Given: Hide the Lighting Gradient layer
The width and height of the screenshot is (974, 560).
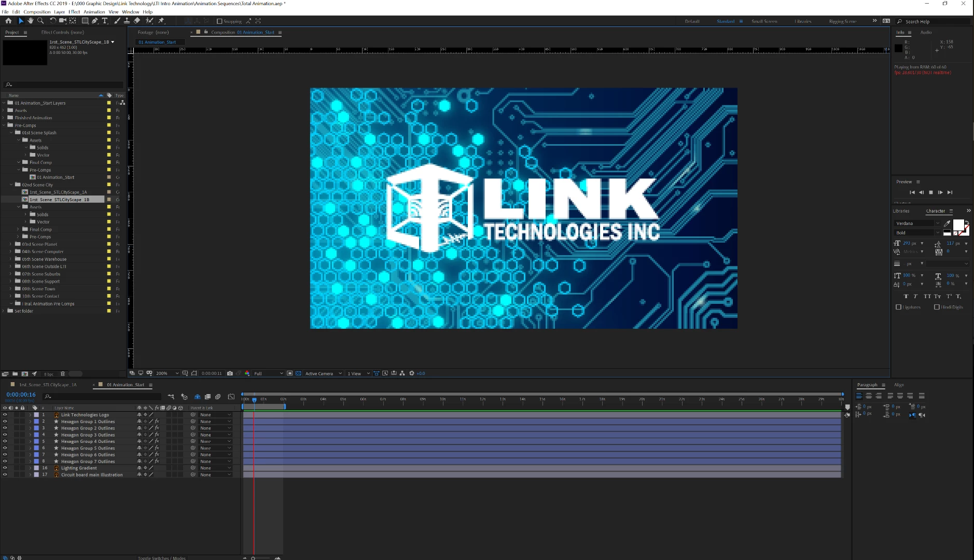Looking at the screenshot, I should pos(5,468).
